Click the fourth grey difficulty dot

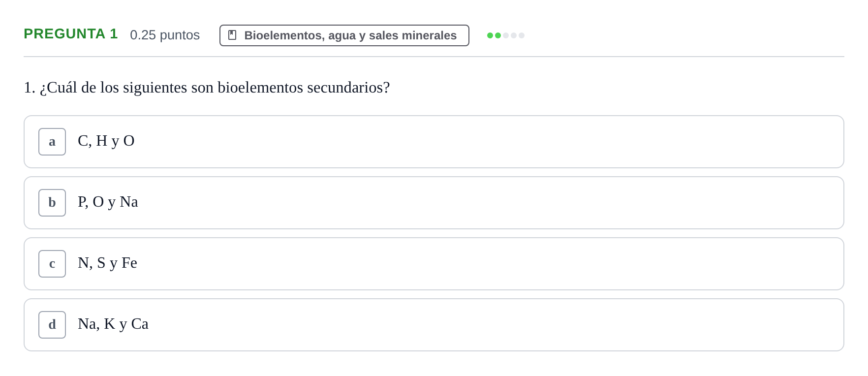coord(514,35)
